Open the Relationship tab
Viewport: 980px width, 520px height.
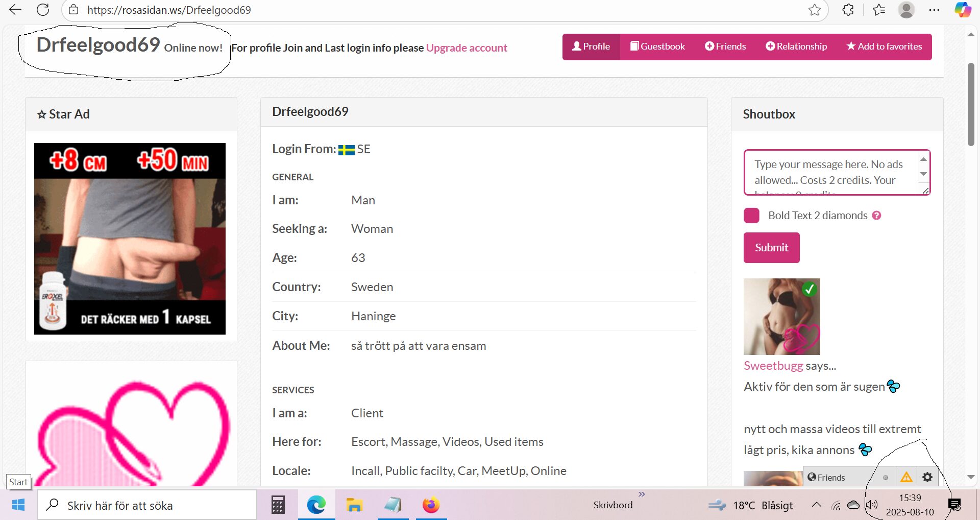796,46
